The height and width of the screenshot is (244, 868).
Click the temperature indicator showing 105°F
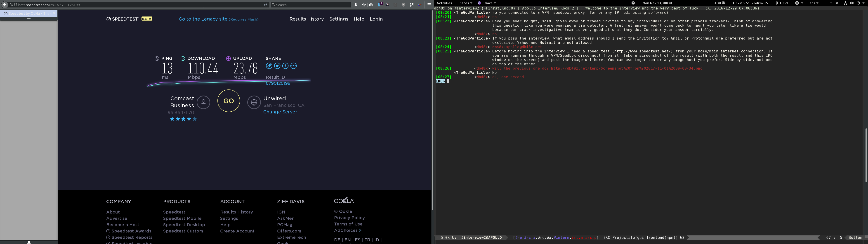(x=782, y=3)
